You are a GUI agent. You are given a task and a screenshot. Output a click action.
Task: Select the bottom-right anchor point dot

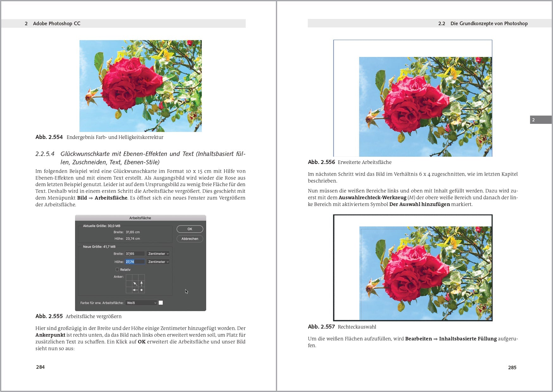141,290
